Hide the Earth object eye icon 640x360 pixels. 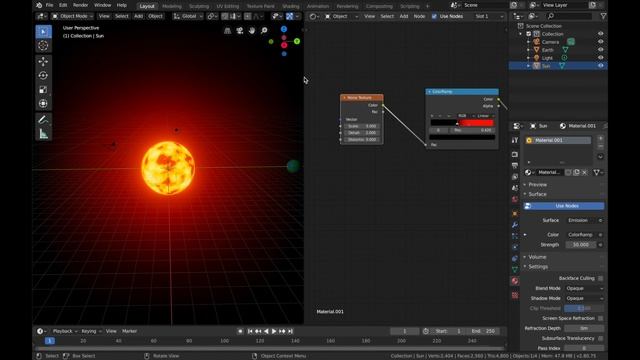[x=600, y=49]
